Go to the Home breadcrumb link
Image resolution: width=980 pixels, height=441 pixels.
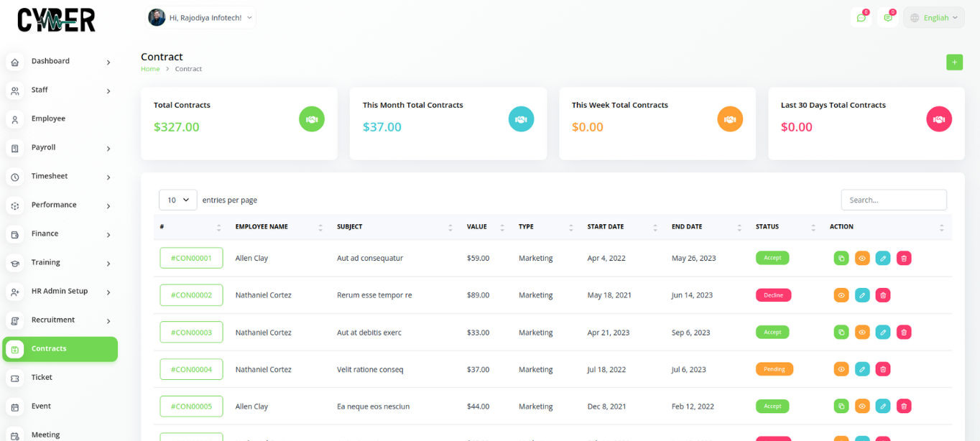150,69
